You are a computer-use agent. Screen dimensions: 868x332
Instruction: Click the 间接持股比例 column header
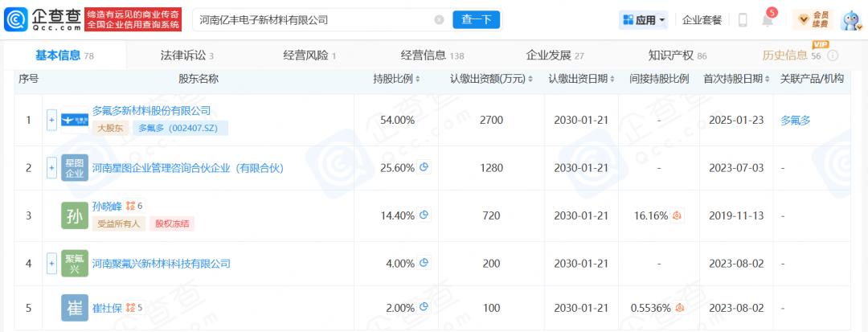point(659,79)
